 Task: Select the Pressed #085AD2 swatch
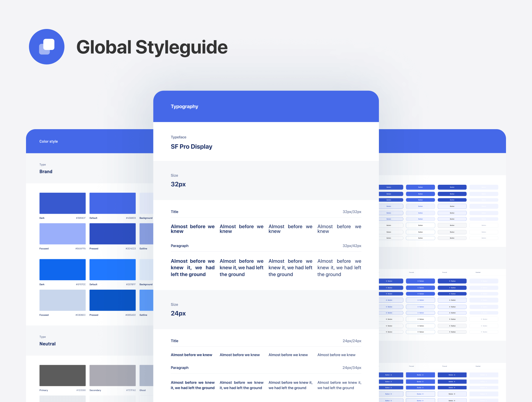pyautogui.click(x=112, y=300)
